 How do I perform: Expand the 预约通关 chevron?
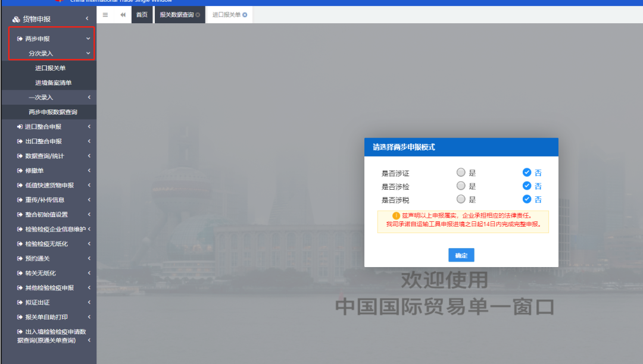(x=89, y=258)
